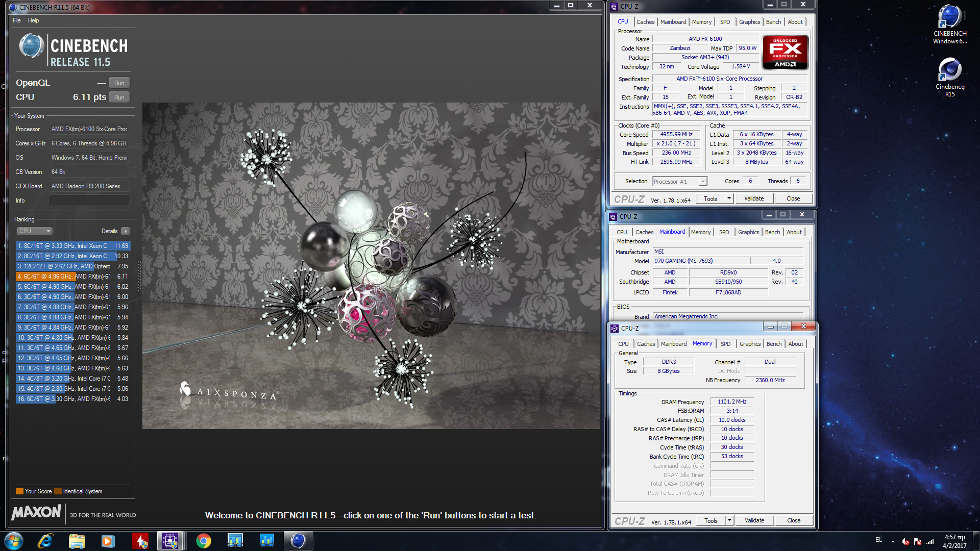Screen dimensions: 980x551
Task: Open Graphics tab in the Mainboard CPU-Z window
Action: [748, 232]
